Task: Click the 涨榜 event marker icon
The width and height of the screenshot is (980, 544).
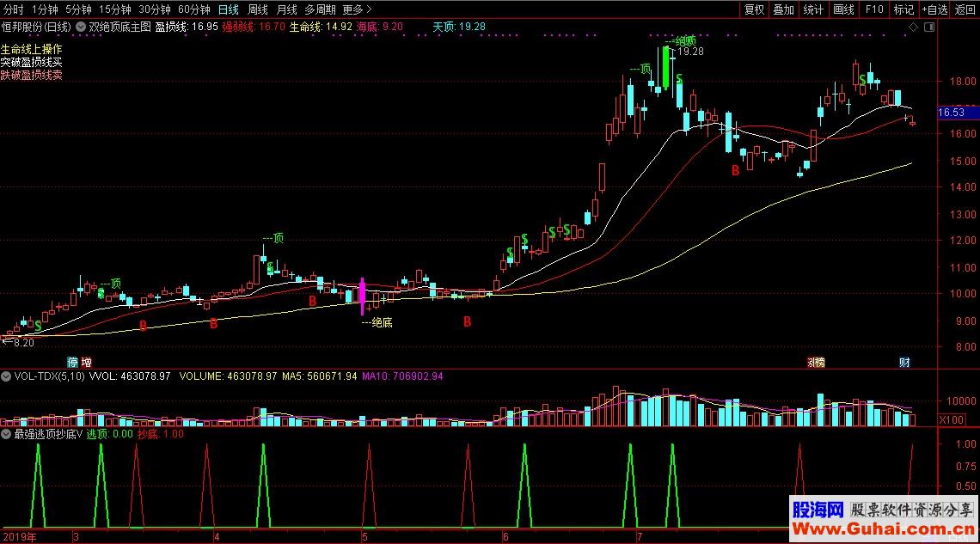Action: coord(817,363)
